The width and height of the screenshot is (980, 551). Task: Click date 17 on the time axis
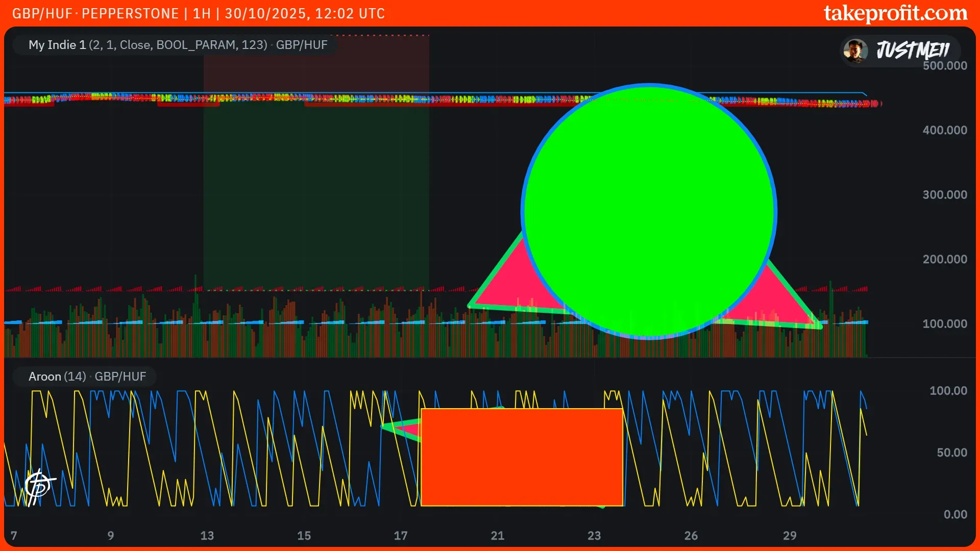pyautogui.click(x=401, y=536)
